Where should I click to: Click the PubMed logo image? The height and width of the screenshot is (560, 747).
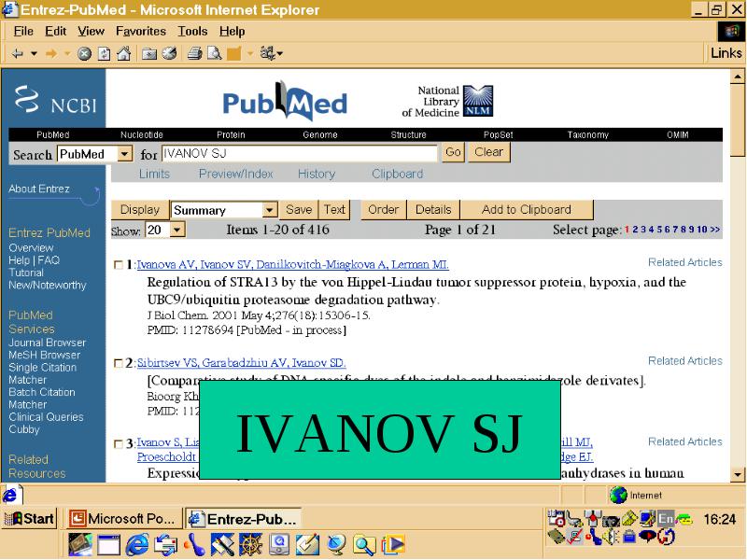pos(285,101)
